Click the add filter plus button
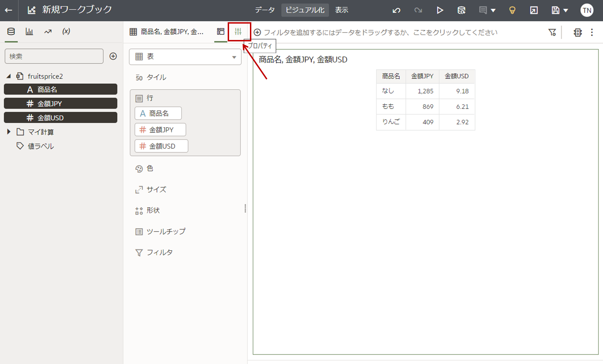 (257, 32)
